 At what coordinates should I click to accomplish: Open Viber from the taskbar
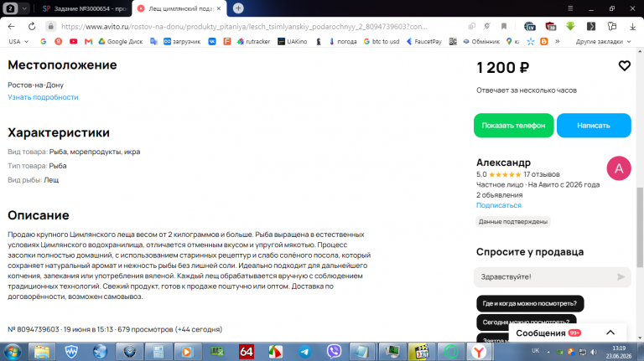coord(334,352)
